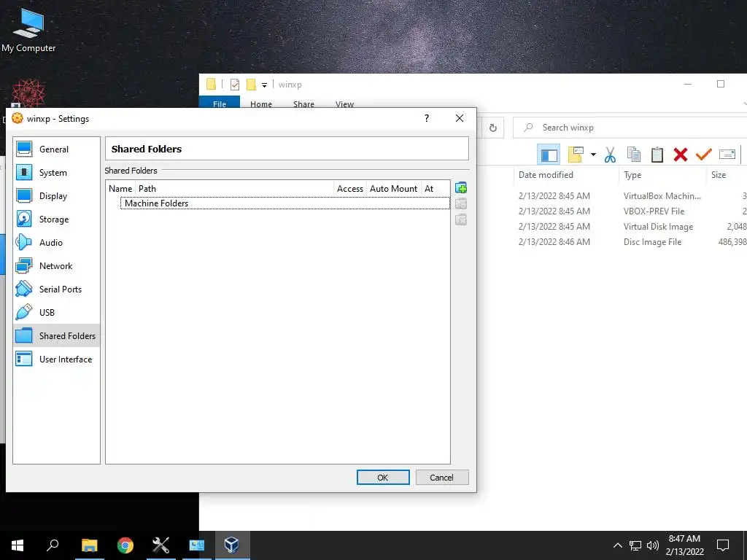Click the remove shared folder icon

pyautogui.click(x=461, y=219)
